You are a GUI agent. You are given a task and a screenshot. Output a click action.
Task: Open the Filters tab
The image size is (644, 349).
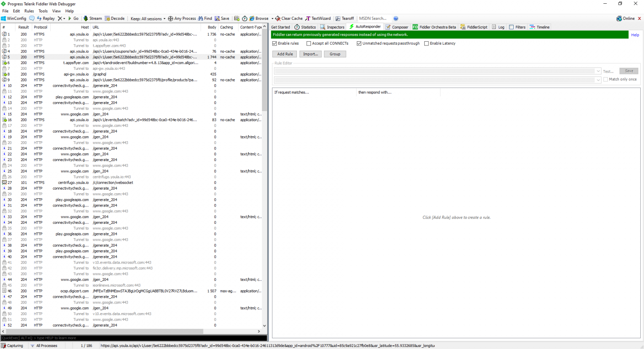coord(517,27)
